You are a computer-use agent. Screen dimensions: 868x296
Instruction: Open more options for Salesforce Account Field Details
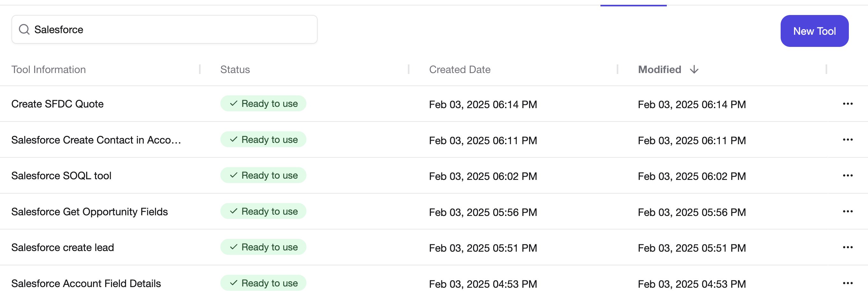[x=848, y=283]
